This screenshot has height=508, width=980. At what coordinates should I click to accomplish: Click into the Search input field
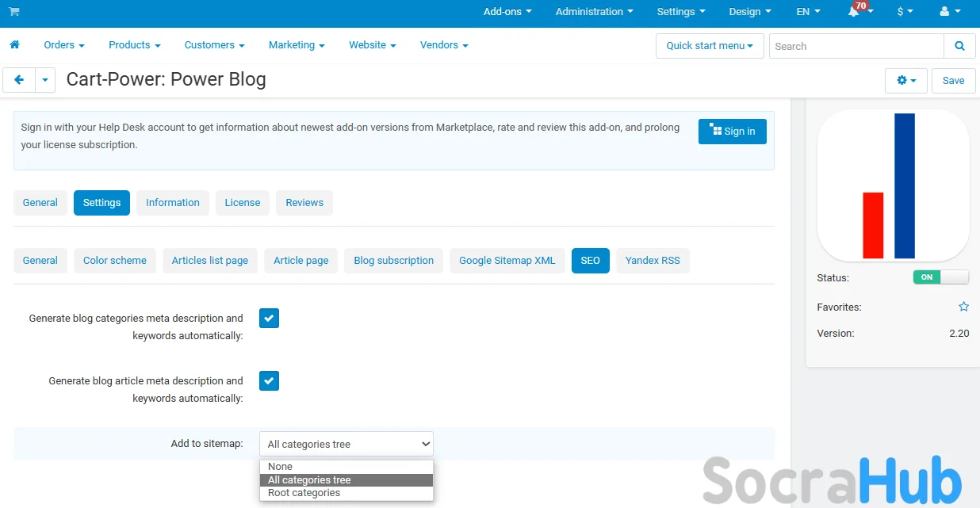tap(856, 46)
